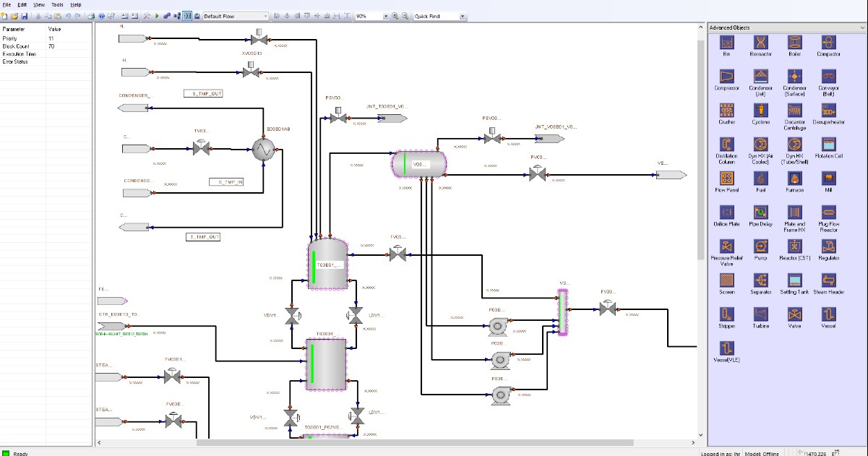Open the View menu
The width and height of the screenshot is (868, 456).
coord(39,4)
